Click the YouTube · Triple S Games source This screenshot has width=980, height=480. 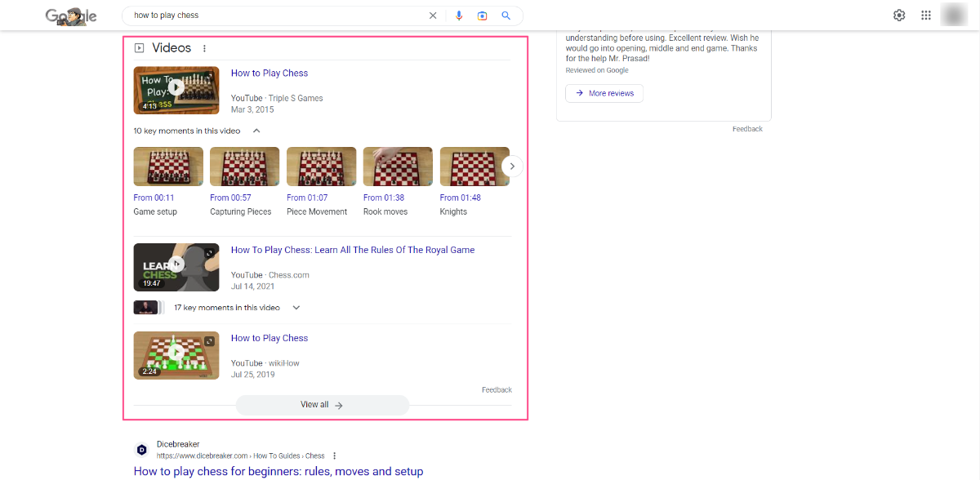coord(277,98)
